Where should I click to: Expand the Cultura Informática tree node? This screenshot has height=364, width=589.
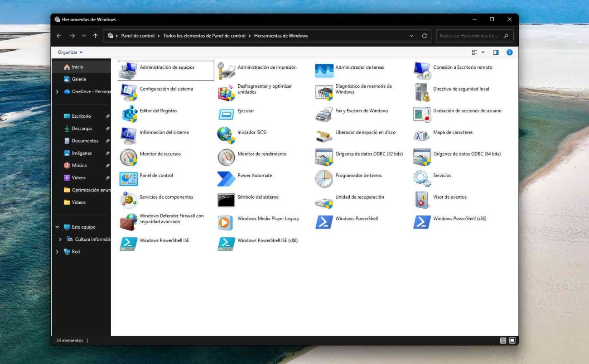coord(61,239)
